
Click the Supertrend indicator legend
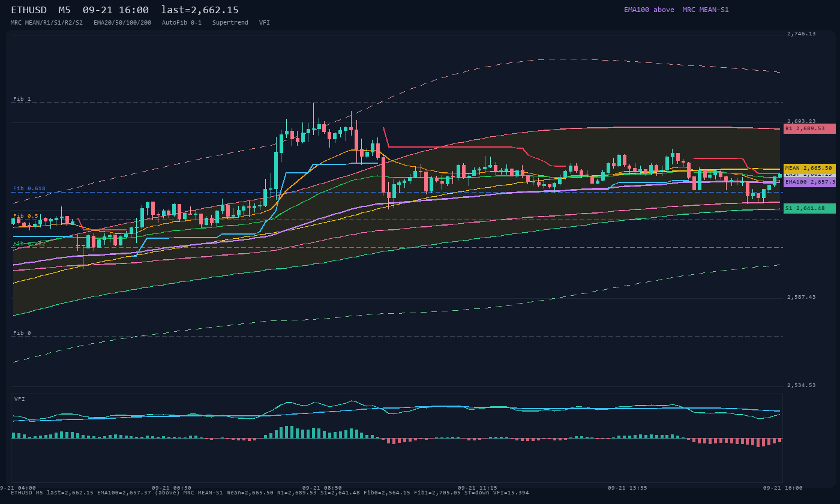(x=230, y=22)
